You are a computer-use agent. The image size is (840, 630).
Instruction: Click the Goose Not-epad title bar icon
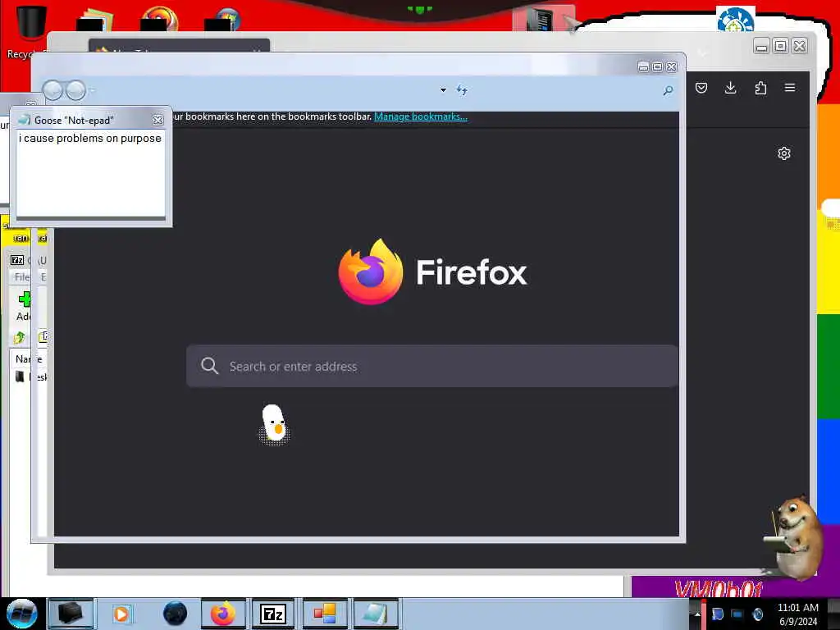pyautogui.click(x=24, y=120)
